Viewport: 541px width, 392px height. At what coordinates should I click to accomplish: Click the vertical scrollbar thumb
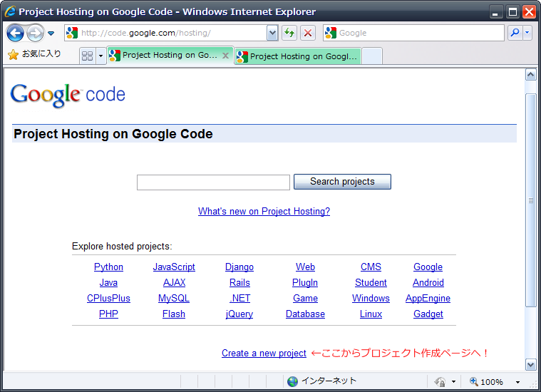pos(530,200)
